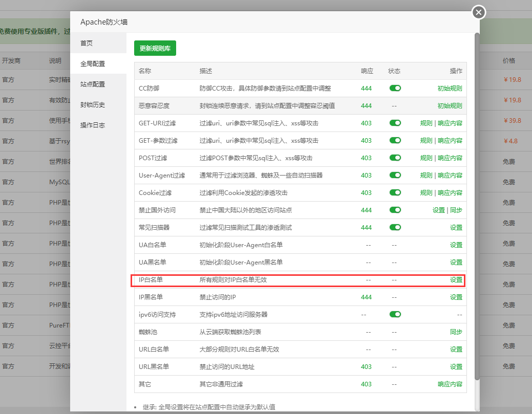532x414 pixels.
Task: Click the 描述 column header
Action: (x=206, y=71)
